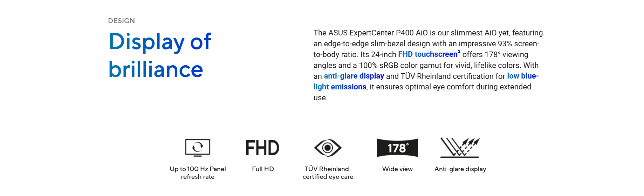Click the Wide view caption
This screenshot has width=644, height=196.
coord(397,169)
